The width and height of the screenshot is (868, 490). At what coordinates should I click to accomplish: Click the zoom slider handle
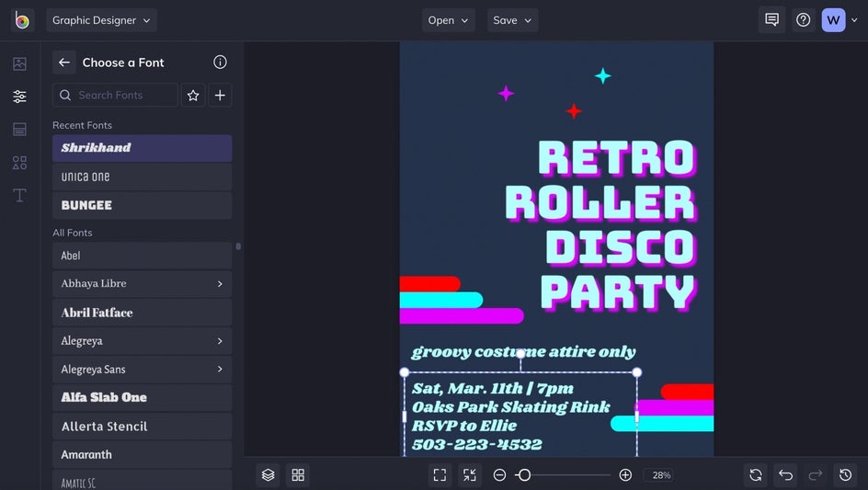(523, 474)
